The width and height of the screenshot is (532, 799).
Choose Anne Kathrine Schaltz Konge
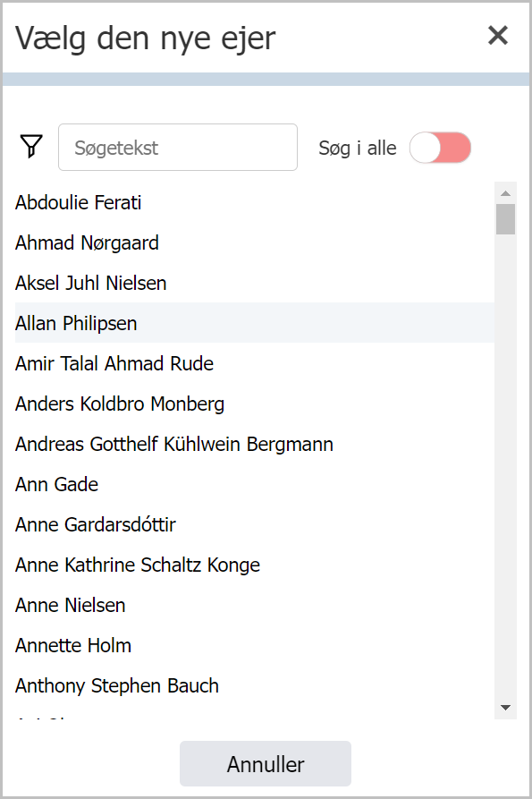255,565
